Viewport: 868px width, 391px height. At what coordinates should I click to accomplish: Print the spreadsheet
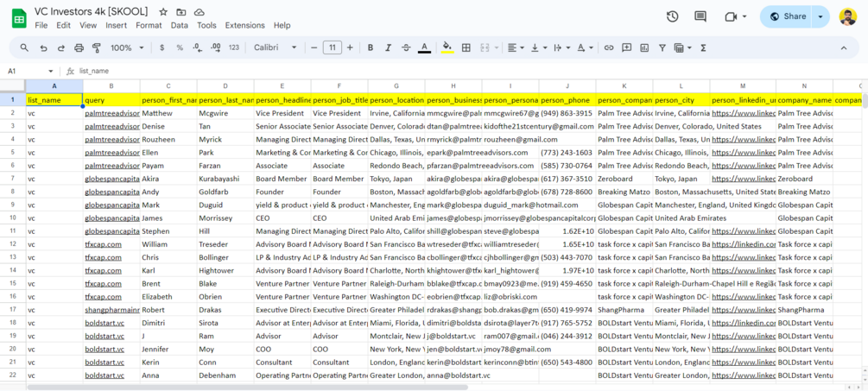[x=79, y=48]
